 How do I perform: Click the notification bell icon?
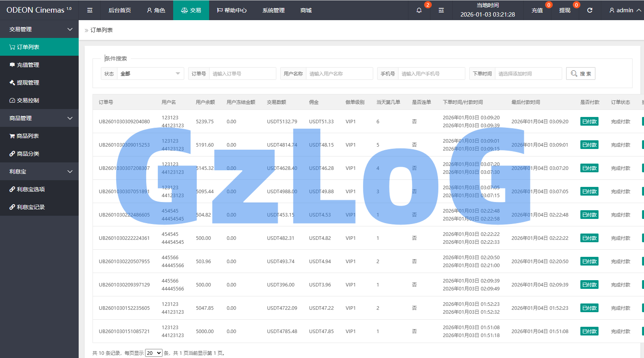[419, 10]
